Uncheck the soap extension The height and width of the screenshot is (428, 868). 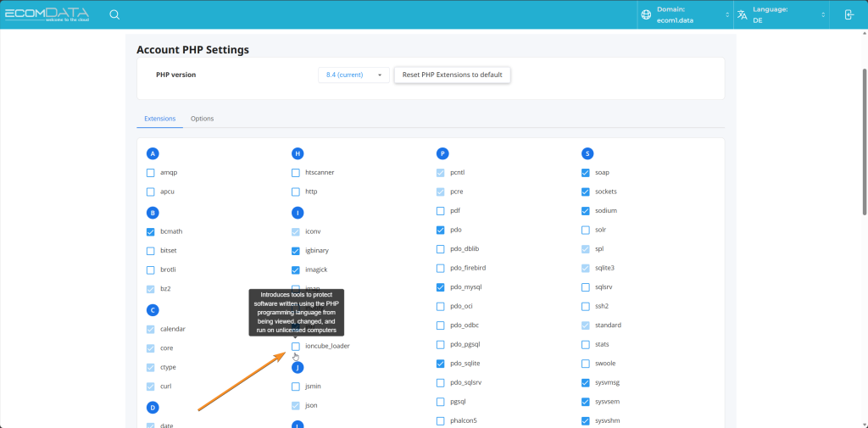click(586, 173)
